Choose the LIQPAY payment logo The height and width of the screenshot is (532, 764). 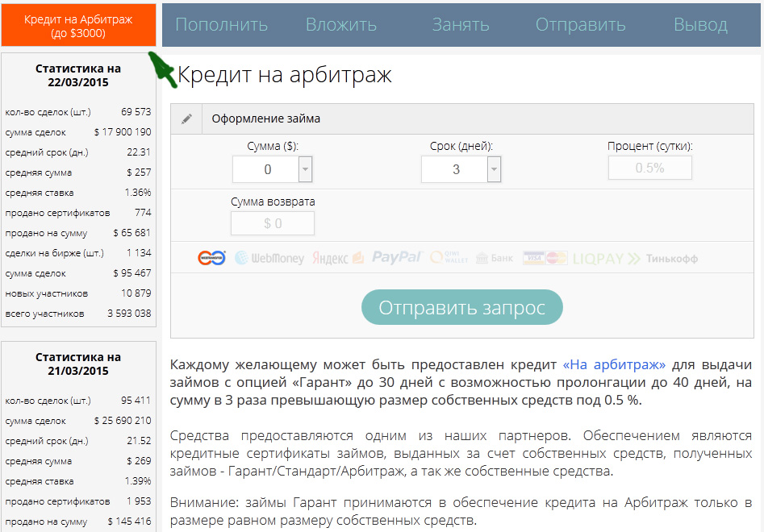(606, 259)
